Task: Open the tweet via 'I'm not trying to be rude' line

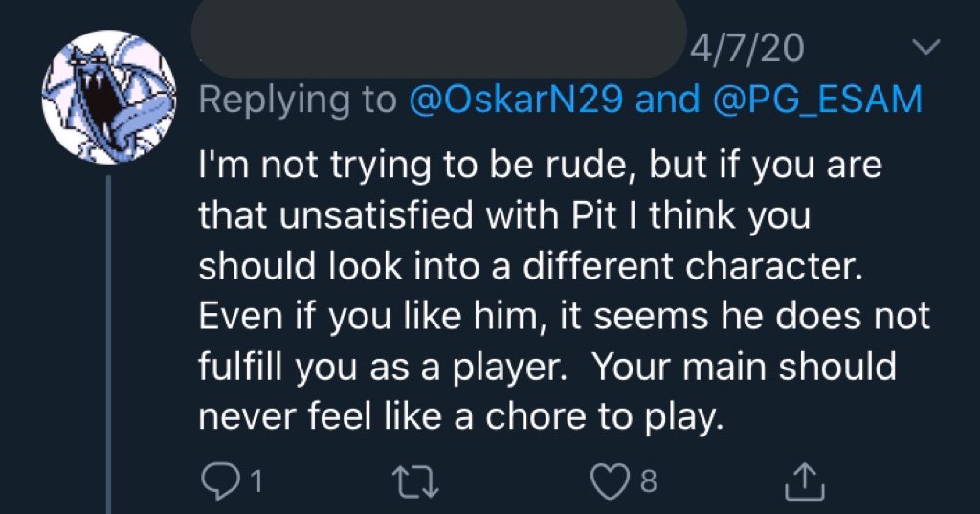Action: tap(540, 166)
